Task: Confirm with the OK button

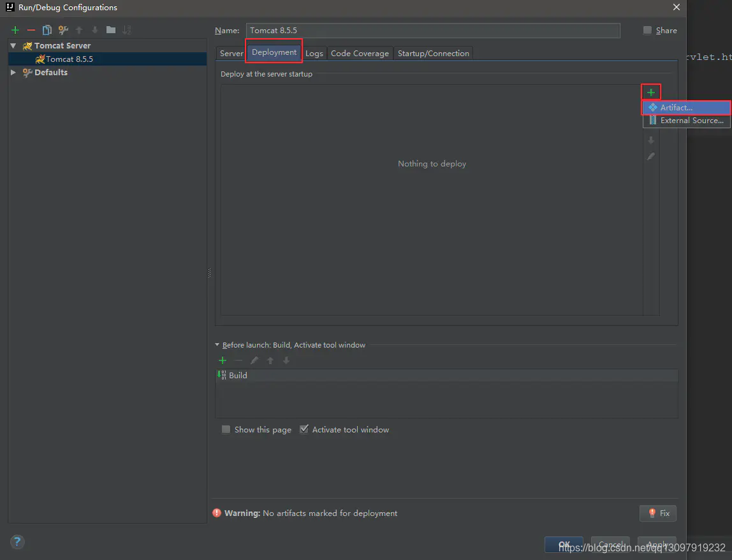Action: point(564,545)
